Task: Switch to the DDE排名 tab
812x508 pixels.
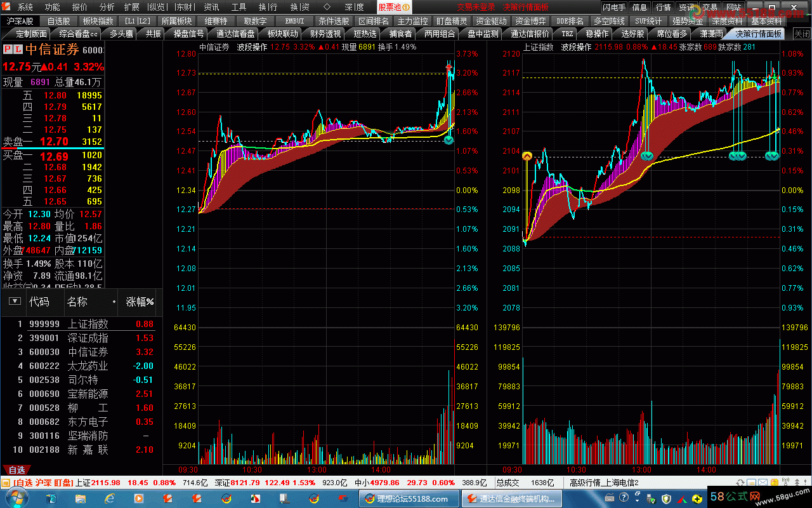Action: tap(570, 21)
